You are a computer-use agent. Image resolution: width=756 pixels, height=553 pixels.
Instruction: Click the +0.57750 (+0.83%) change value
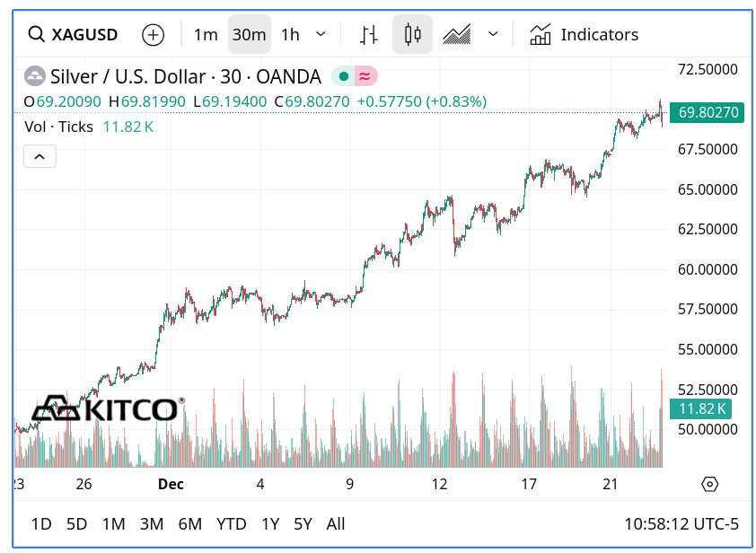point(422,101)
